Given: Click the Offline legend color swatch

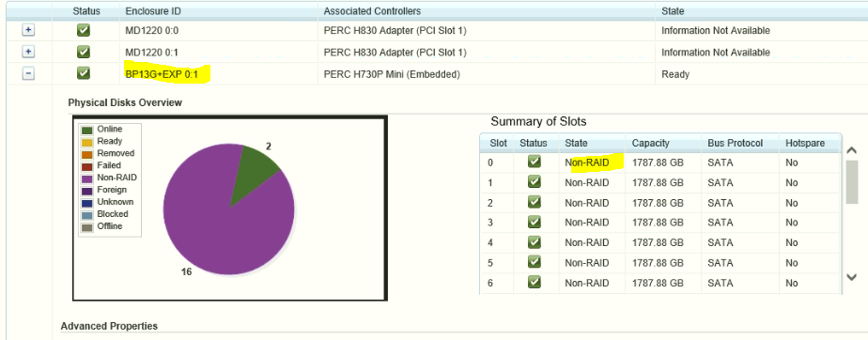Looking at the screenshot, I should pyautogui.click(x=87, y=227).
